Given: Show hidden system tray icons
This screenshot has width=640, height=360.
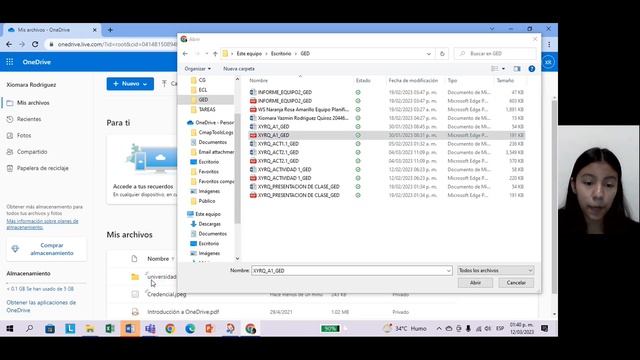Looking at the screenshot, I should [439, 329].
